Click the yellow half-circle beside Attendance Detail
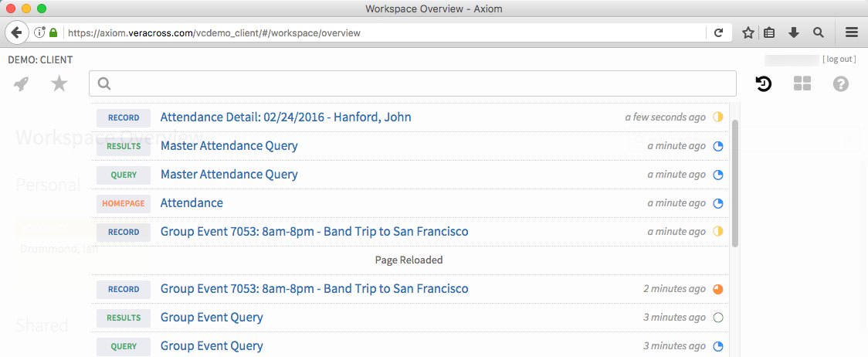 718,117
